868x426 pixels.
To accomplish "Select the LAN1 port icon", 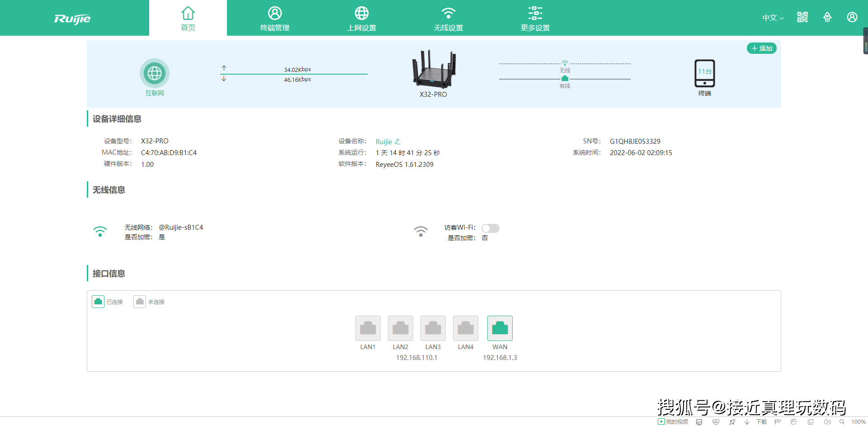I will point(368,328).
